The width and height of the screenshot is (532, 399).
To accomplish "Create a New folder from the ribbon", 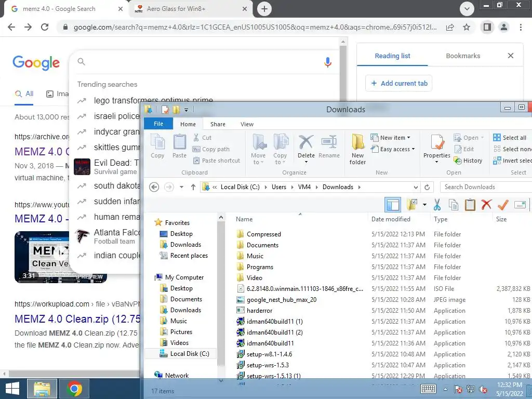I will pos(357,149).
